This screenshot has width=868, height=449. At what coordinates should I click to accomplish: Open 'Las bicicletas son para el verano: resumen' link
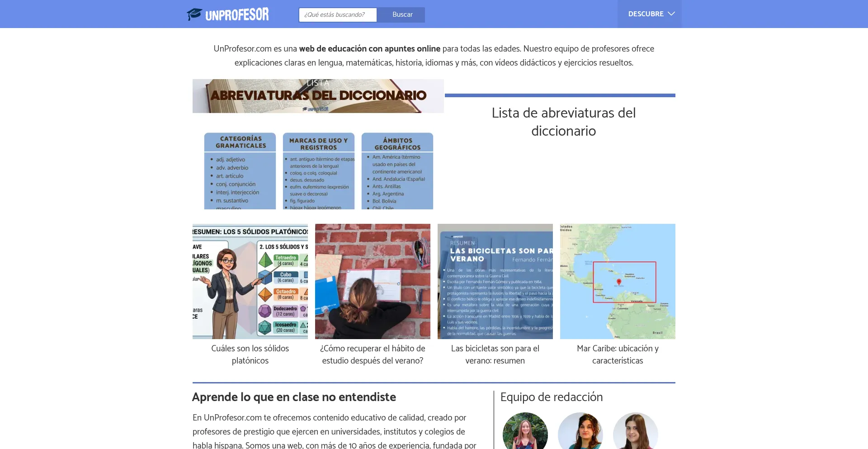[x=495, y=354]
